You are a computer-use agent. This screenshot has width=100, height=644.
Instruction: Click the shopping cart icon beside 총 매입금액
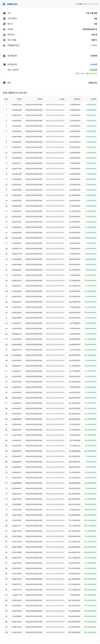(x=4, y=64)
